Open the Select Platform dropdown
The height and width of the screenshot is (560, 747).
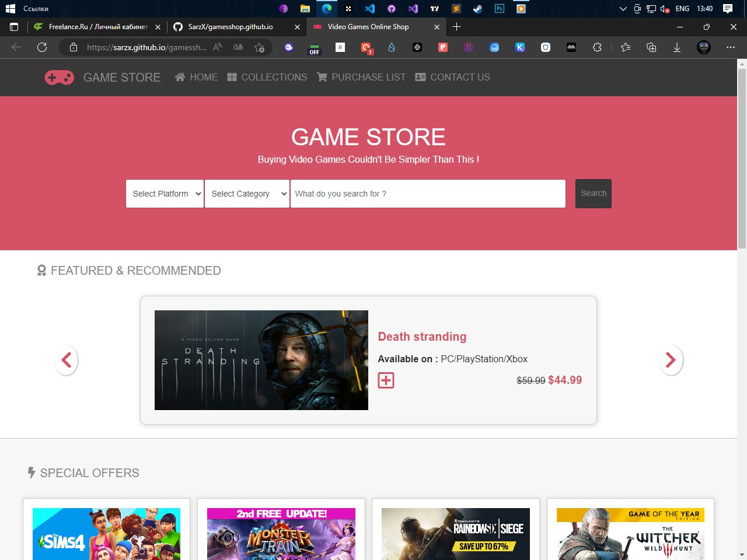(165, 194)
